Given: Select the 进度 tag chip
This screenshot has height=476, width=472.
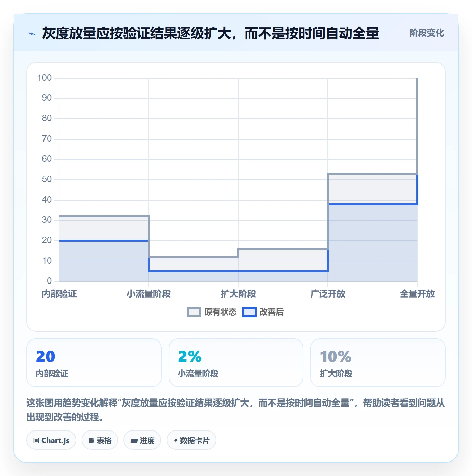Looking at the screenshot, I should (142, 440).
